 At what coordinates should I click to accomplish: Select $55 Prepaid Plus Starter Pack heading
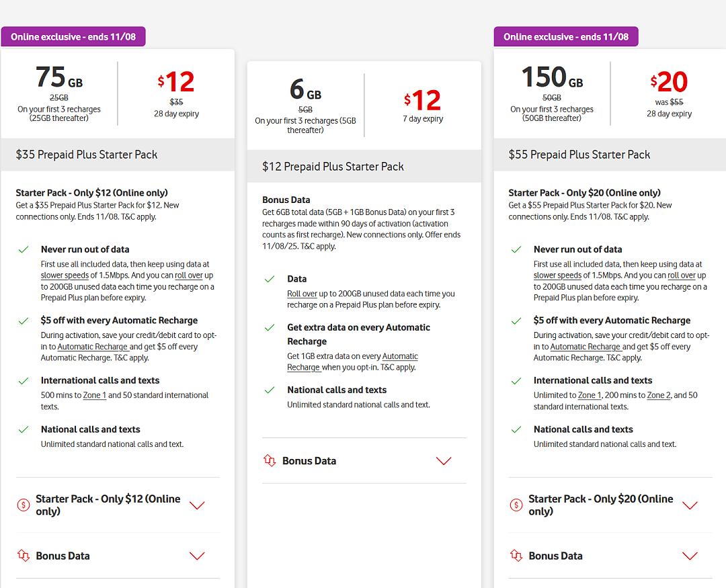(579, 155)
